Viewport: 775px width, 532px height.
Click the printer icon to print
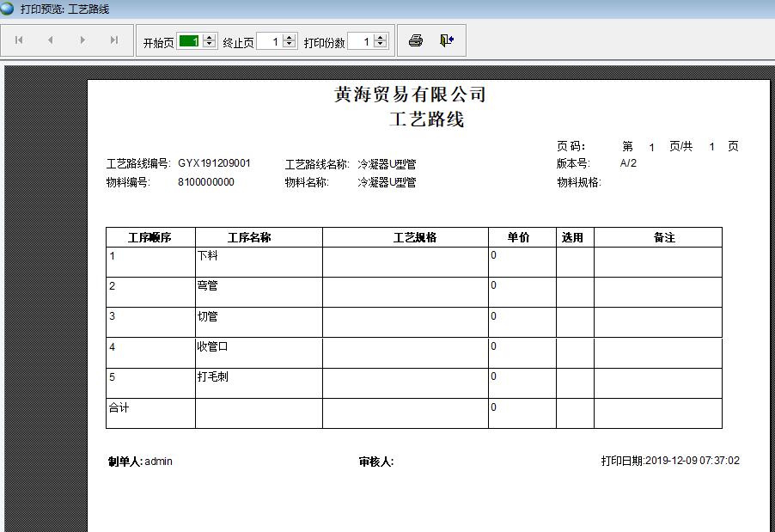pyautogui.click(x=416, y=40)
